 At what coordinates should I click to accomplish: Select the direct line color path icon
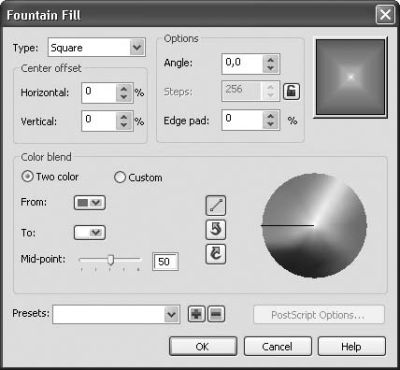point(216,205)
